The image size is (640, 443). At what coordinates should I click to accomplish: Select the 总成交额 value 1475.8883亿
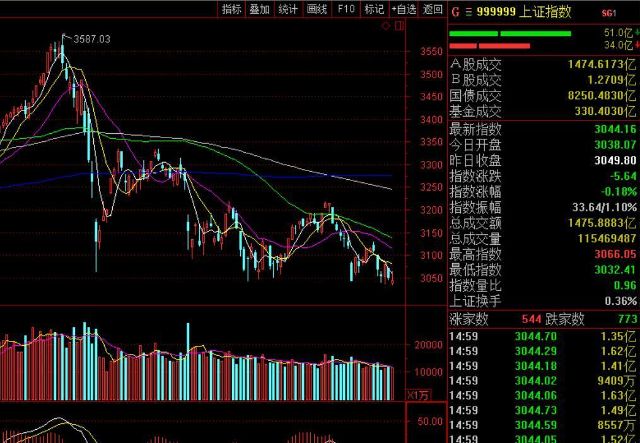point(602,223)
